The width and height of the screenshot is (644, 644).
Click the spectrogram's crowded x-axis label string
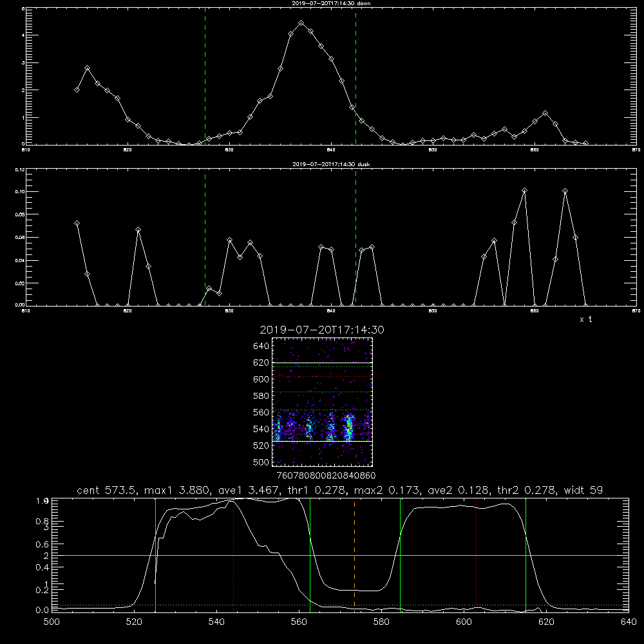coord(326,475)
